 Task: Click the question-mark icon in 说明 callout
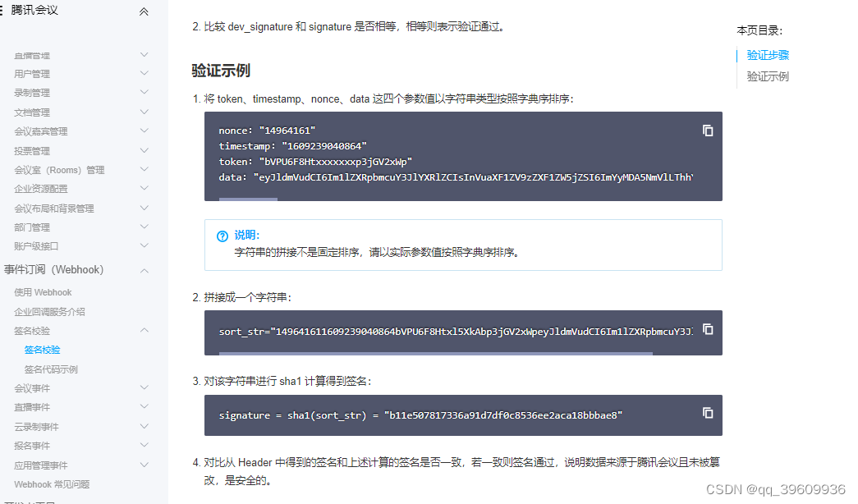(x=222, y=236)
